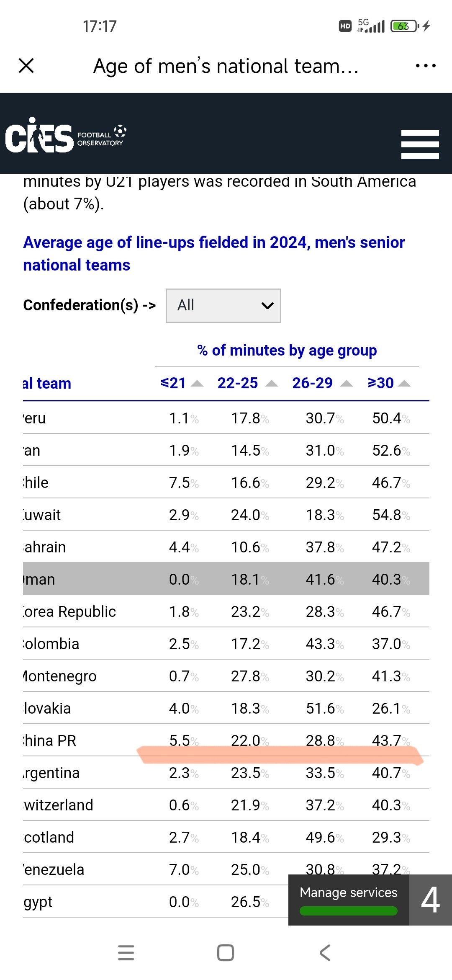Click the '% of minutes by age group' header

click(x=287, y=351)
